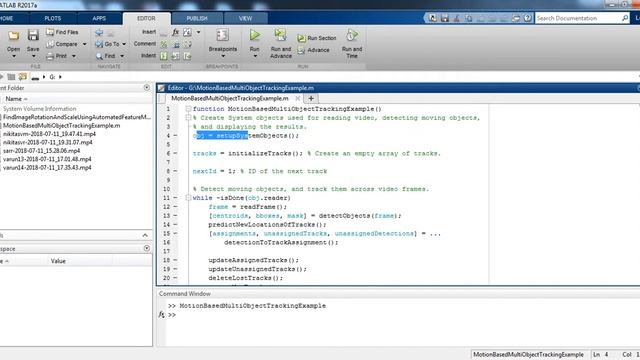Screen dimensions: 640x360
Task: Open a file with the Open icon
Action: pos(13,36)
